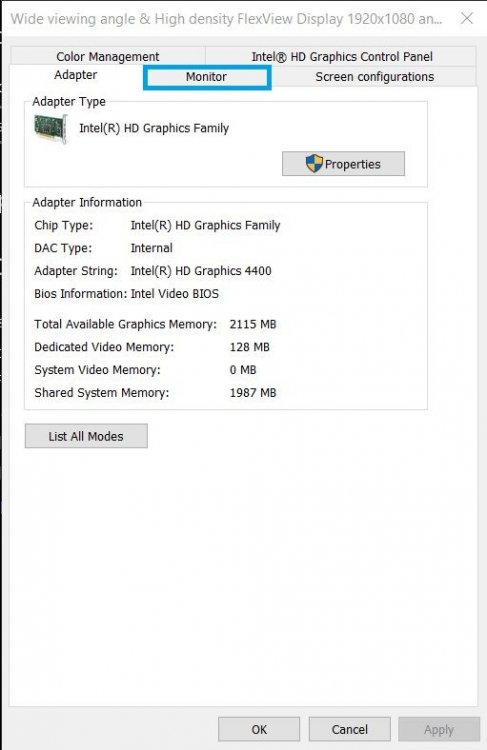This screenshot has width=487, height=750.
Task: Click Dedicated Video Memory value 128 MB
Action: pos(250,347)
